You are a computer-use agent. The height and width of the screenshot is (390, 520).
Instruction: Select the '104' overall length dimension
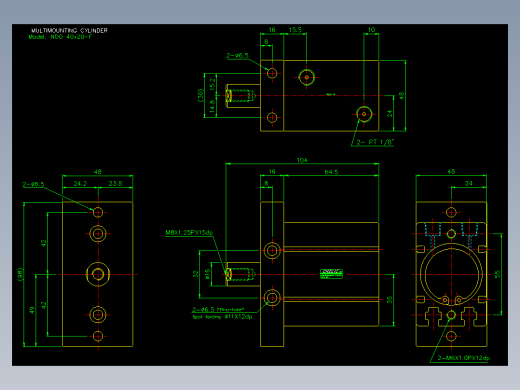(302, 160)
